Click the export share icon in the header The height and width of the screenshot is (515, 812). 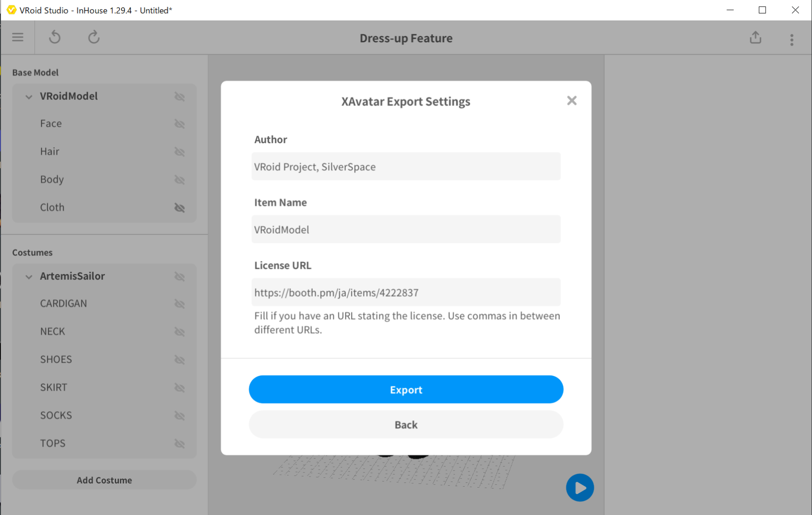[x=755, y=38]
